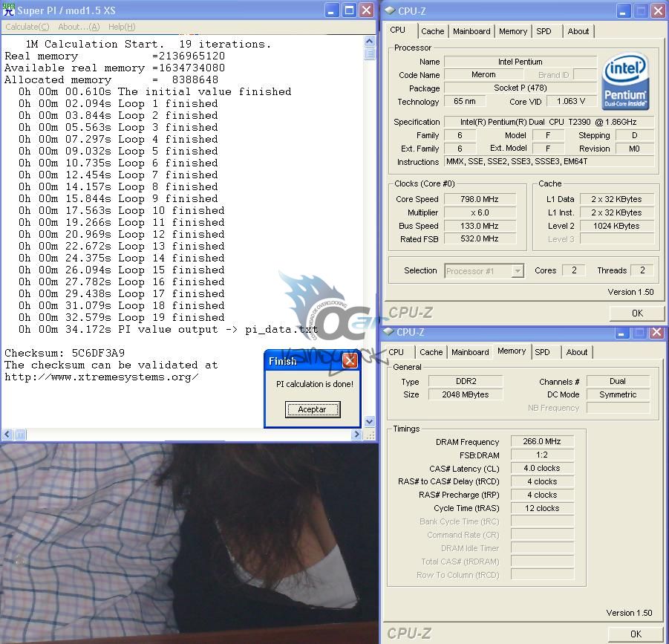This screenshot has width=669, height=644.
Task: Switch to Memory tab in upper CPU-Z window
Action: pyautogui.click(x=513, y=31)
